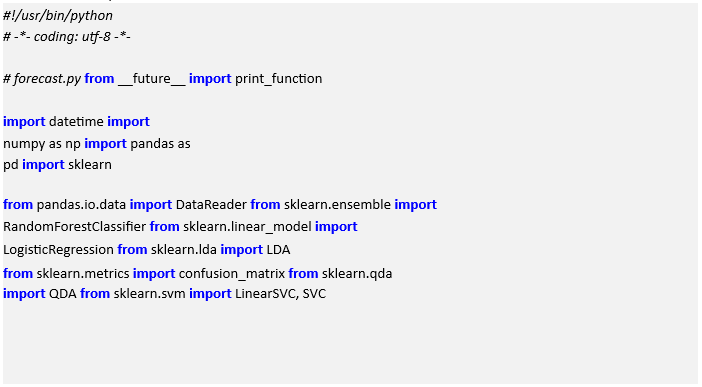
Task: Click 'sklearn.svm' module name
Action: point(150,294)
